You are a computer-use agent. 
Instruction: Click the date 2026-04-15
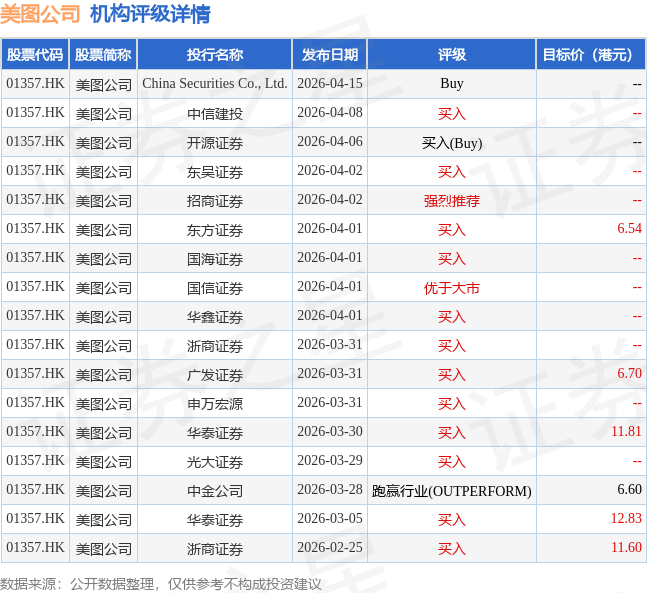tap(330, 83)
